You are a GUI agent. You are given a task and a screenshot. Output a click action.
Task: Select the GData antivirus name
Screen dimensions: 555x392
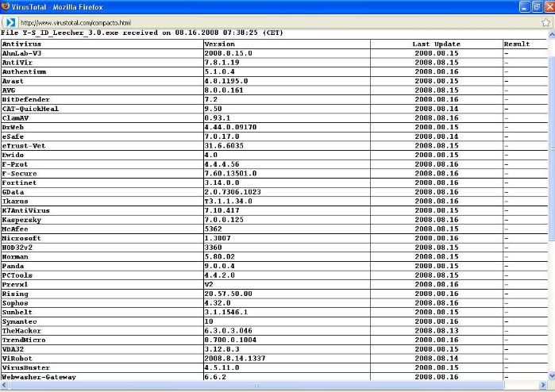pyautogui.click(x=13, y=192)
